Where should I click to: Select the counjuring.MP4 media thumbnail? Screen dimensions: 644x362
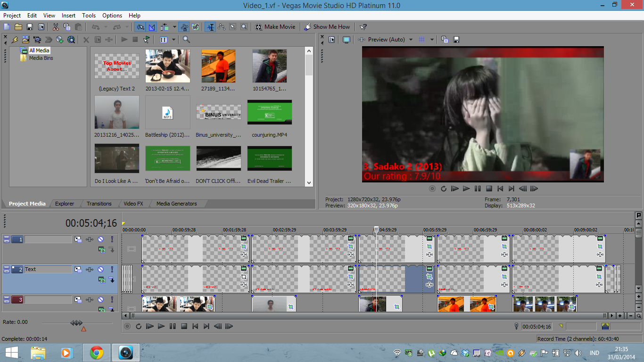(269, 112)
